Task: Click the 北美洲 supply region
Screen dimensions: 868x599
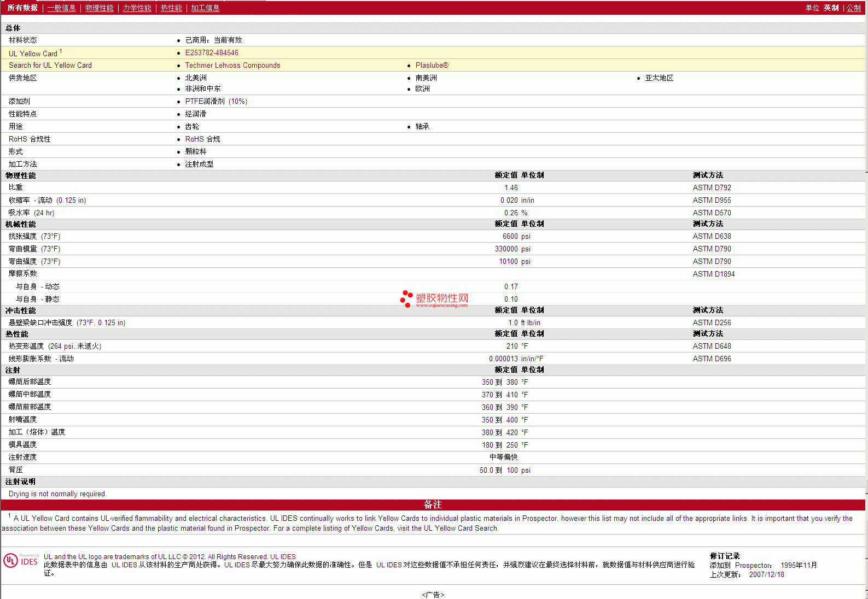Action: tap(196, 78)
